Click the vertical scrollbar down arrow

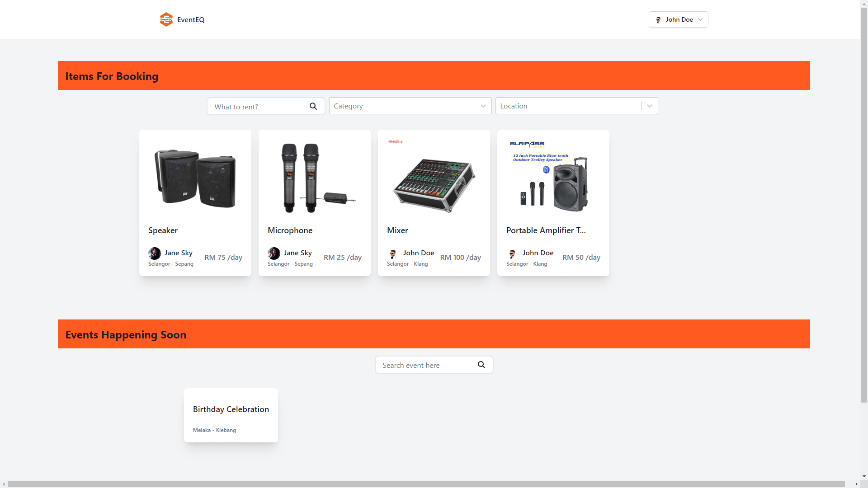click(x=864, y=476)
